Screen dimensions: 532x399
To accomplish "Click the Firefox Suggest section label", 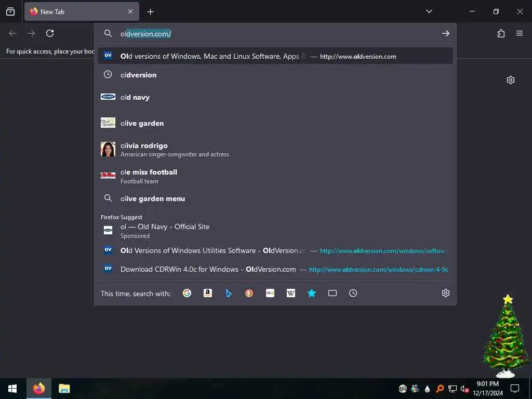I will 122,217.
